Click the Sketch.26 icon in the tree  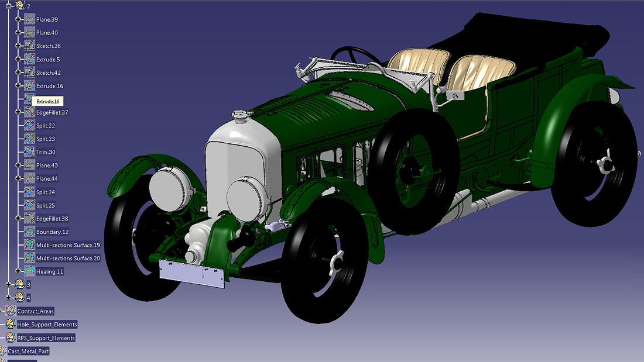coord(29,46)
